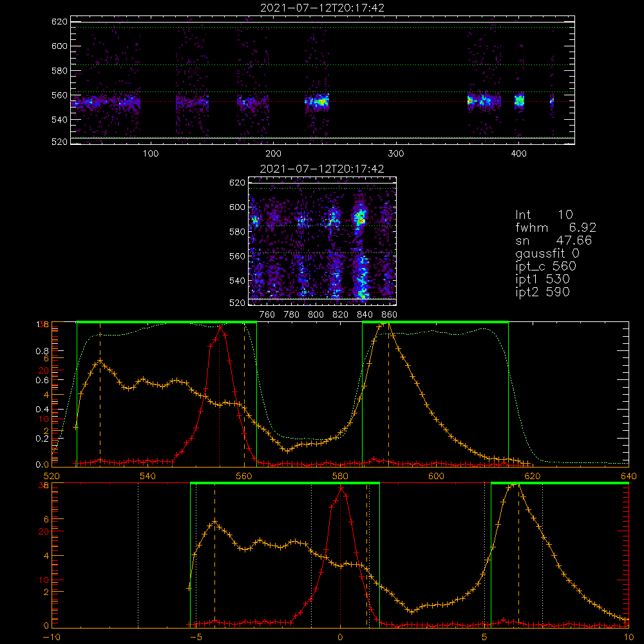Click x-axis label 300 of top spectrogram
The height and width of the screenshot is (644, 644).
tap(396, 154)
